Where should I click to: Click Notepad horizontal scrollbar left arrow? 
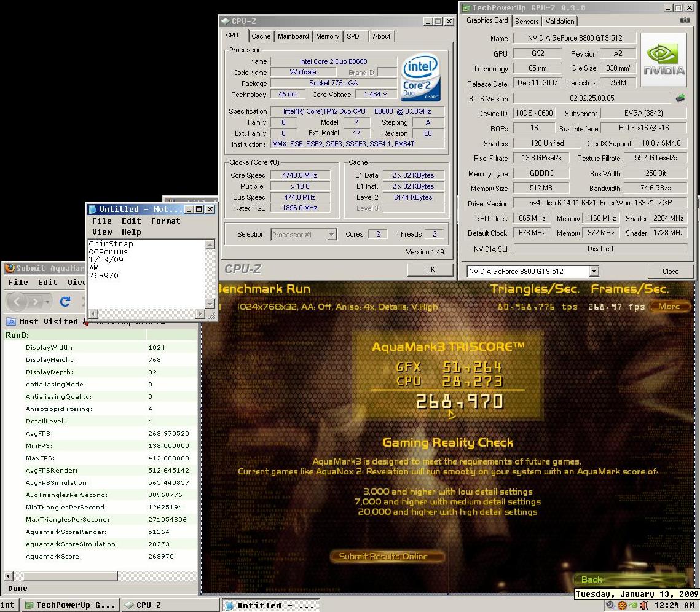point(93,314)
